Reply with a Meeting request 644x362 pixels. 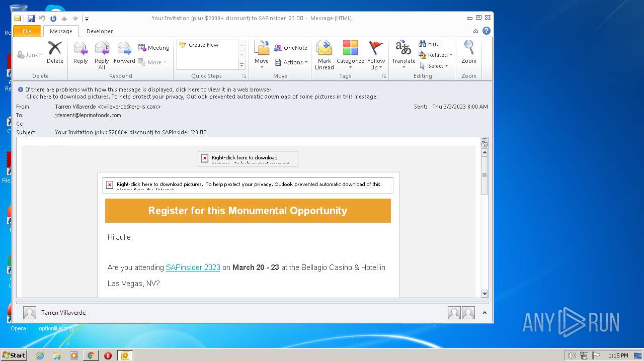click(x=154, y=48)
